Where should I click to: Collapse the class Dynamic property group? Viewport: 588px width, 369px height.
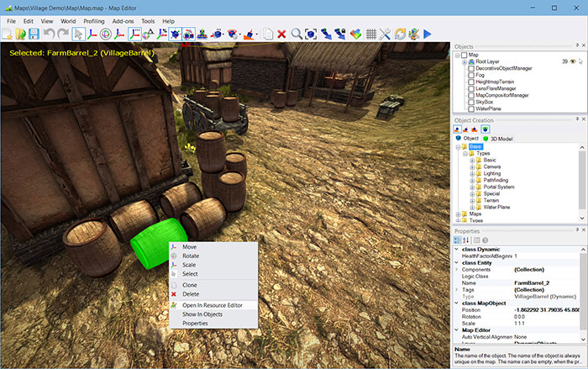click(456, 250)
